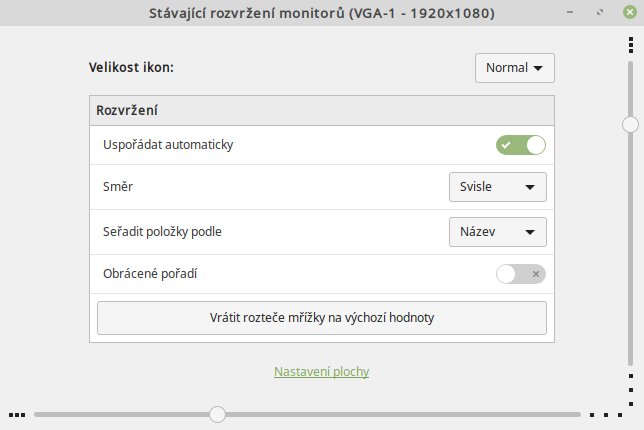644x430 pixels.
Task: Click the window title bar text
Action: click(x=322, y=13)
